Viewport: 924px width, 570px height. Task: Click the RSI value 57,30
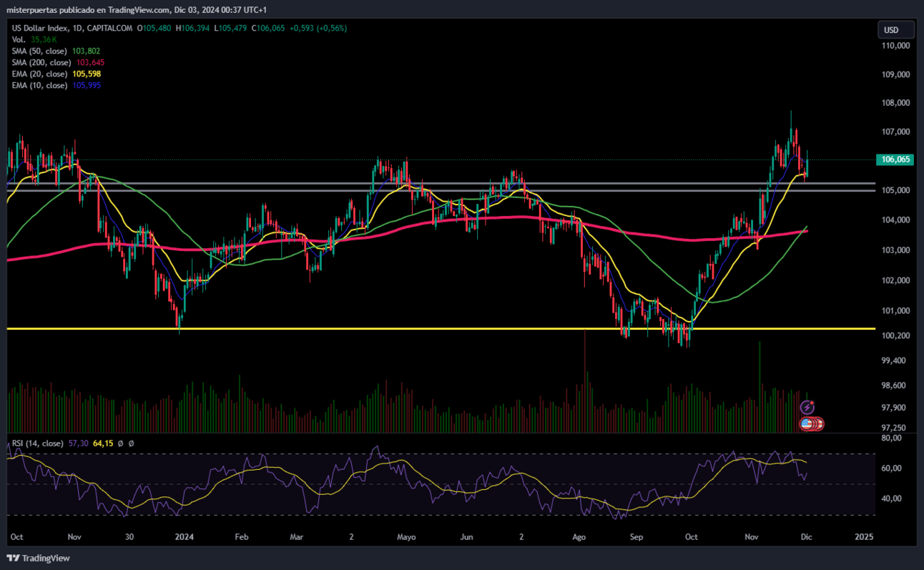coord(77,443)
